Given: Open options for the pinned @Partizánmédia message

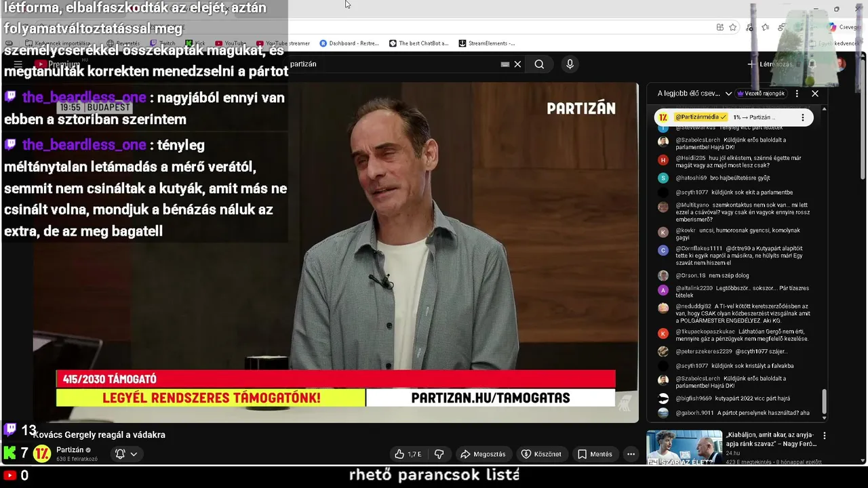Looking at the screenshot, I should [803, 117].
